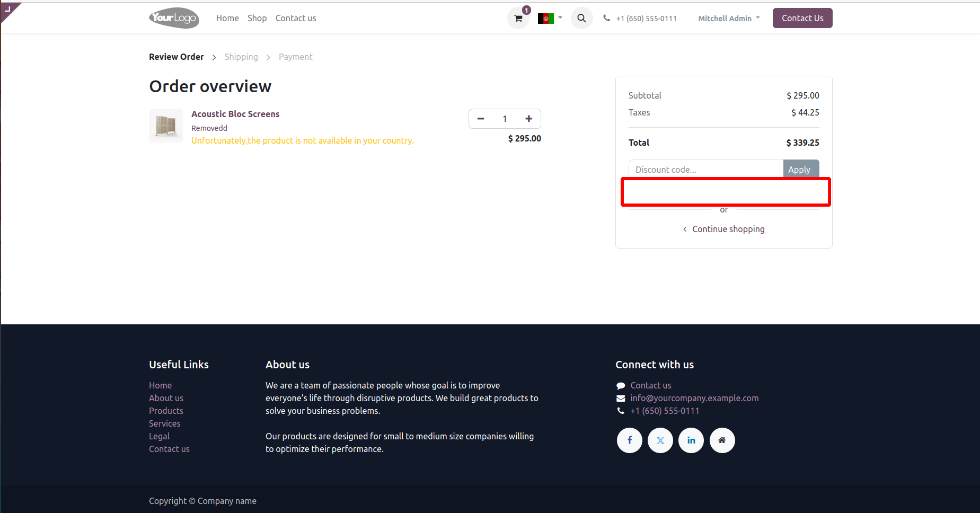Focus the Discount code input field
Image resolution: width=980 pixels, height=513 pixels.
click(706, 169)
